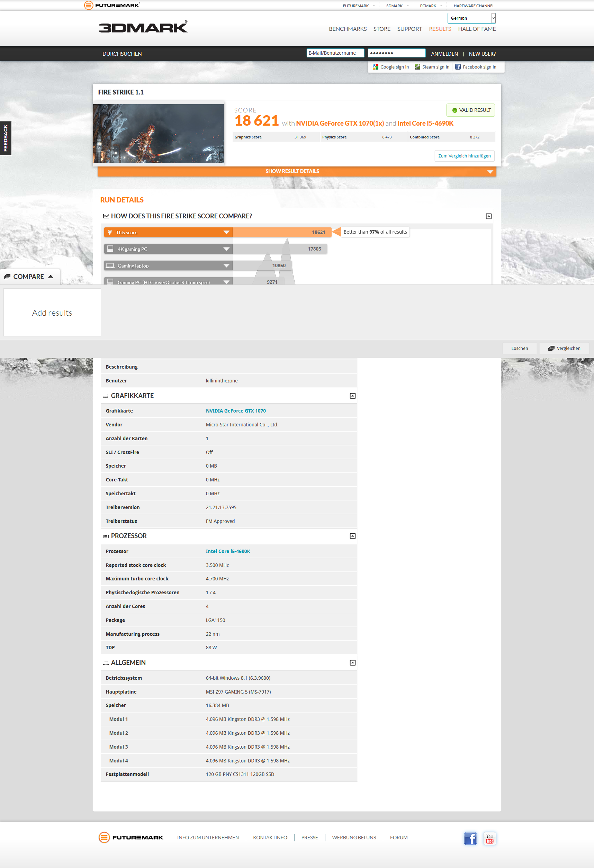Click the orange 18621 score bar

pyautogui.click(x=282, y=232)
